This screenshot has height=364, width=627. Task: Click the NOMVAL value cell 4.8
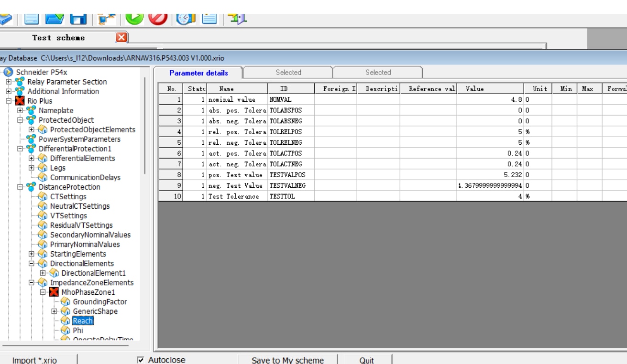[x=490, y=99]
